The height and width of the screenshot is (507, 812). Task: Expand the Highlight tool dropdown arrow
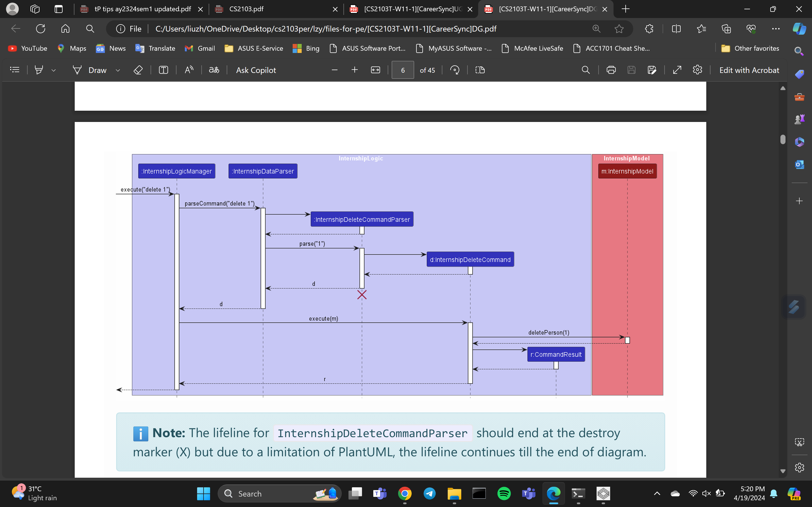tap(54, 70)
